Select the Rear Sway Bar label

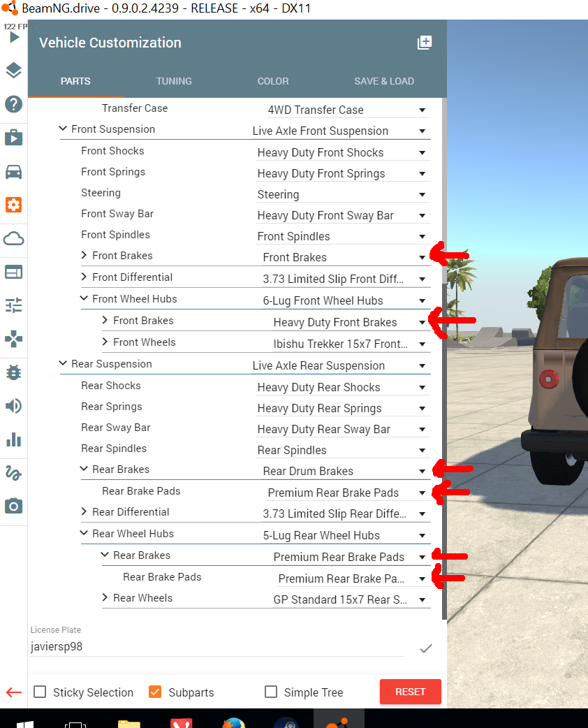point(115,427)
